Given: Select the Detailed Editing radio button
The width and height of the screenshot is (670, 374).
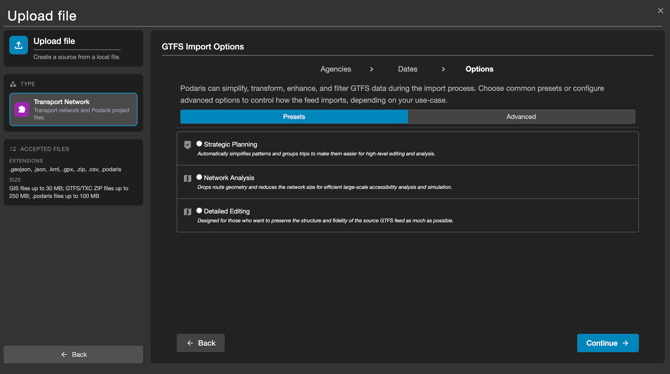Looking at the screenshot, I should pyautogui.click(x=199, y=211).
